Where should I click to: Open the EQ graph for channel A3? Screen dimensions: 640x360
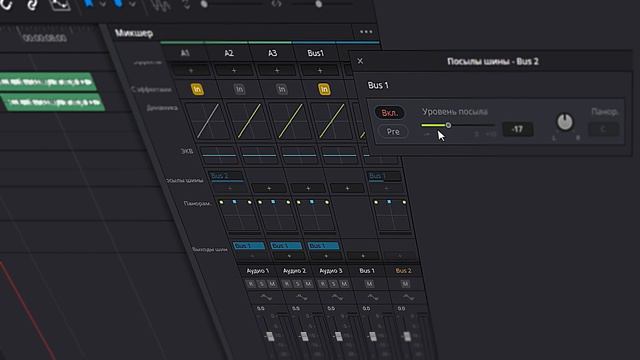point(299,155)
